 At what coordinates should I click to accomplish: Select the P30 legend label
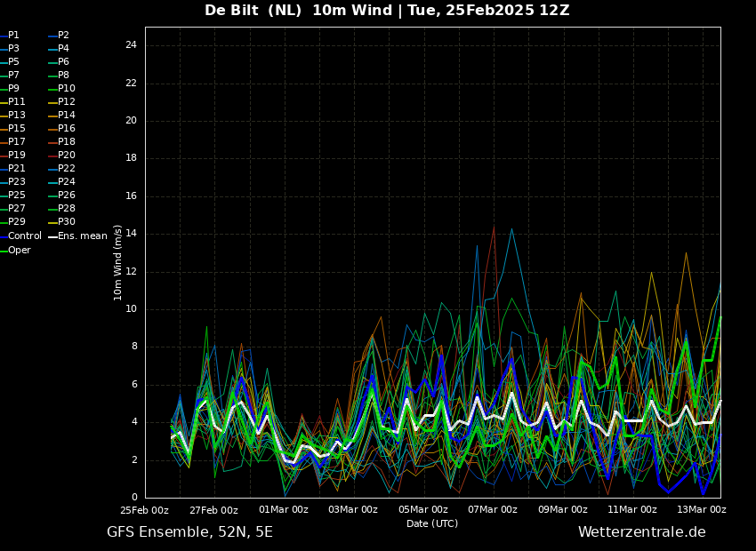coord(62,221)
